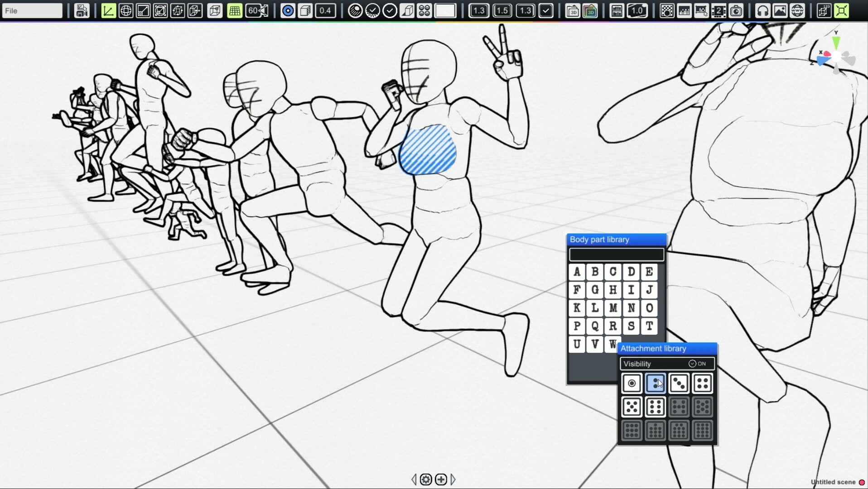Open the 3D folder load icon
Image resolution: width=868 pixels, height=489 pixels.
click(573, 10)
